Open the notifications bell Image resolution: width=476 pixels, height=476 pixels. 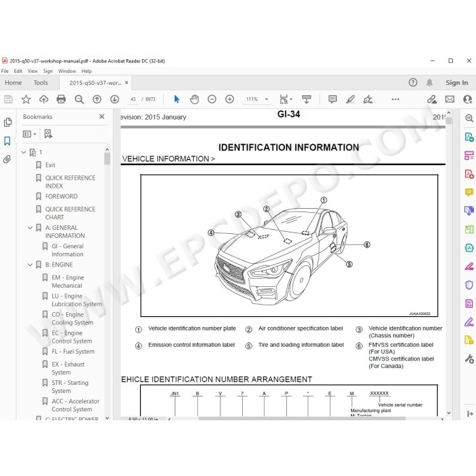click(x=429, y=82)
